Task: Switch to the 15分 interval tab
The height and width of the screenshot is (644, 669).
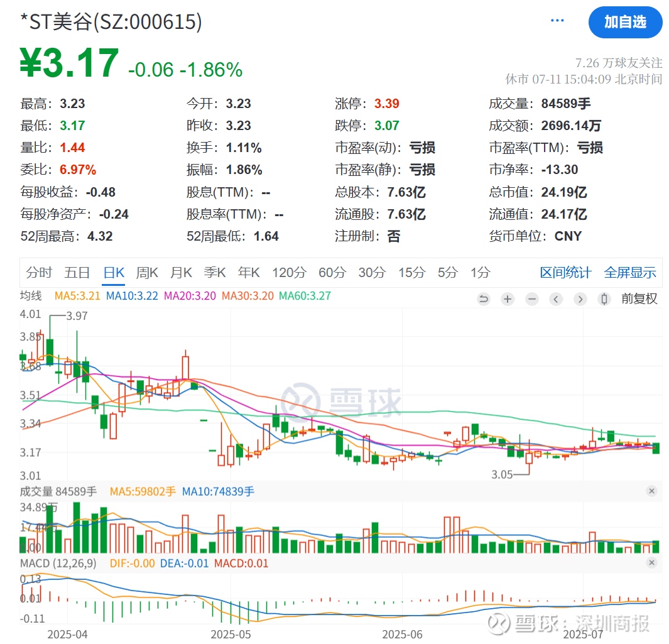Action: [411, 272]
